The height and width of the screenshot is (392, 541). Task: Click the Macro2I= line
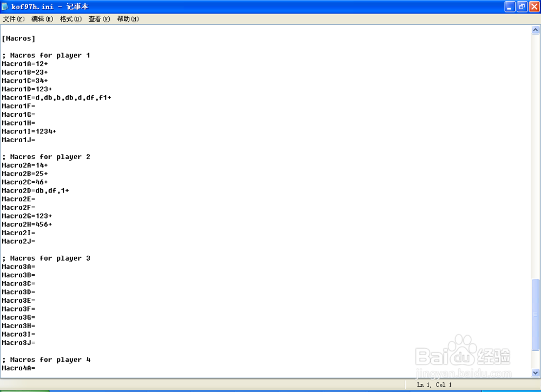point(18,232)
